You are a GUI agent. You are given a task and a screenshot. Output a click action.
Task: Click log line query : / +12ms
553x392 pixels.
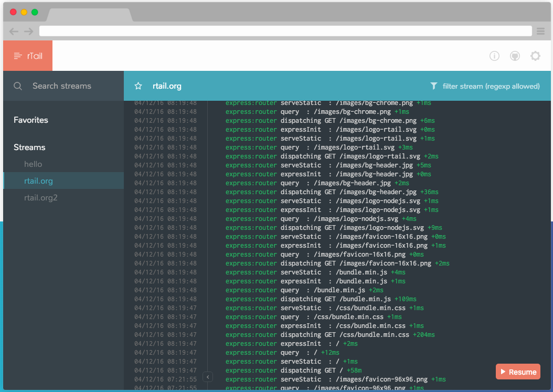pos(282,353)
